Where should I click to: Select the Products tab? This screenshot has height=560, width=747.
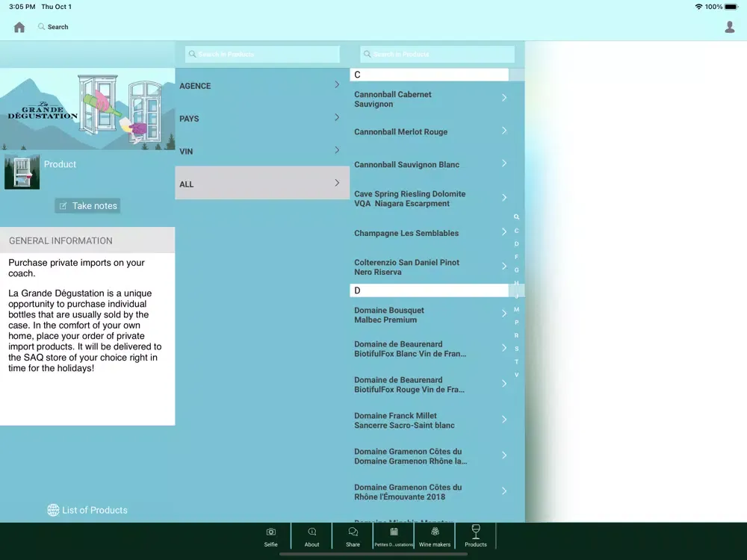(x=475, y=536)
